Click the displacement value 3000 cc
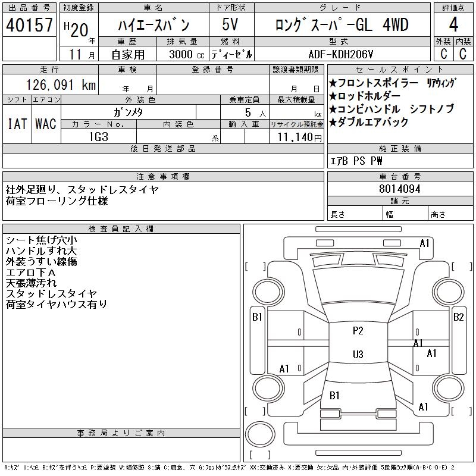Viewport: 476px width, 476px height. (187, 55)
